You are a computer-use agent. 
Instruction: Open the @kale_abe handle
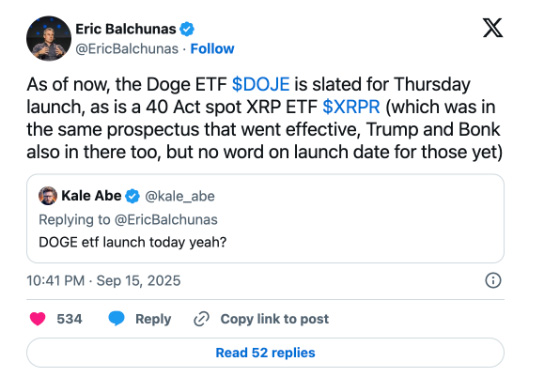180,196
